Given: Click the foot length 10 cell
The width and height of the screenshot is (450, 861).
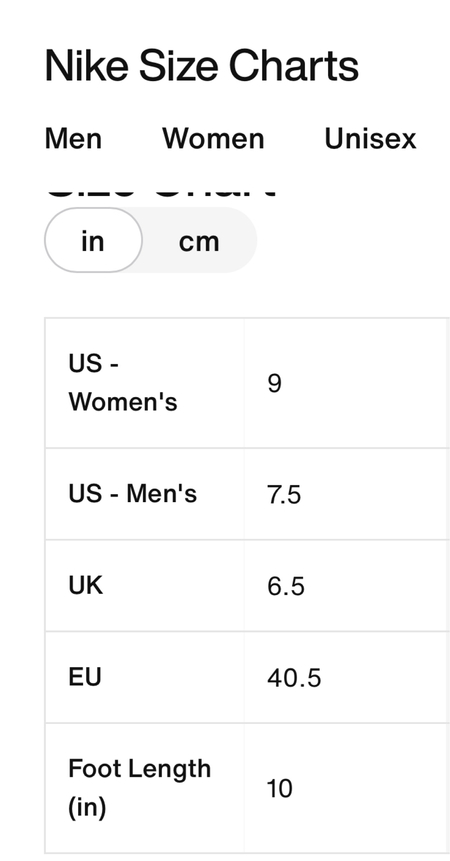Looking at the screenshot, I should tap(346, 788).
